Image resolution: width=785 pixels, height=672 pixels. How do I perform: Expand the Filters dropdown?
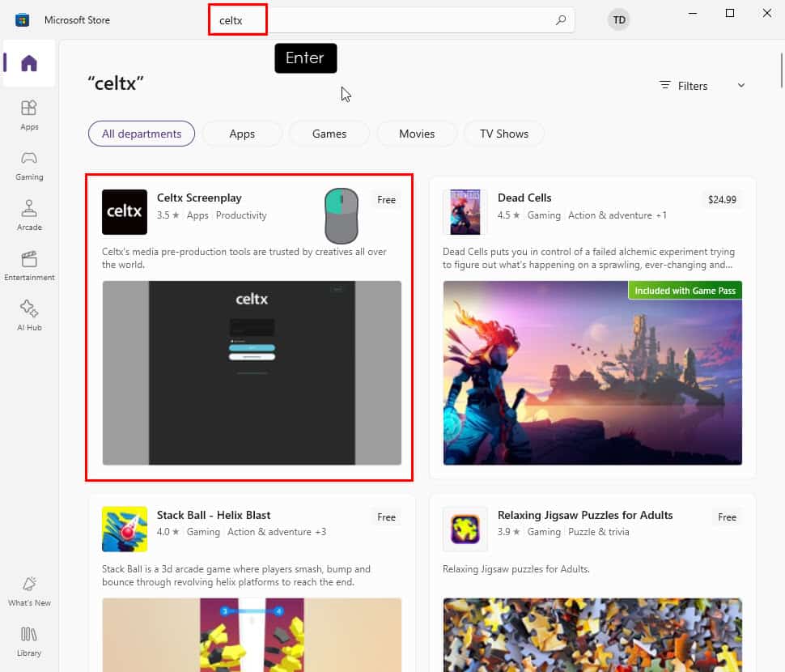(702, 86)
